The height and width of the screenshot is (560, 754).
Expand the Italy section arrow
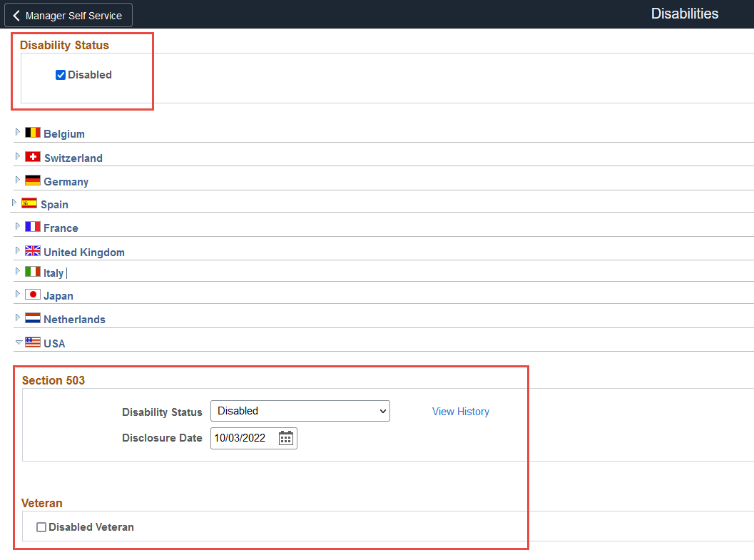pos(18,272)
